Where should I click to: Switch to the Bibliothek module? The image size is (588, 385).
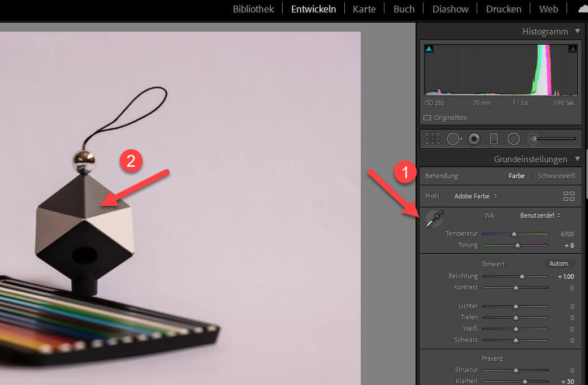tap(253, 9)
